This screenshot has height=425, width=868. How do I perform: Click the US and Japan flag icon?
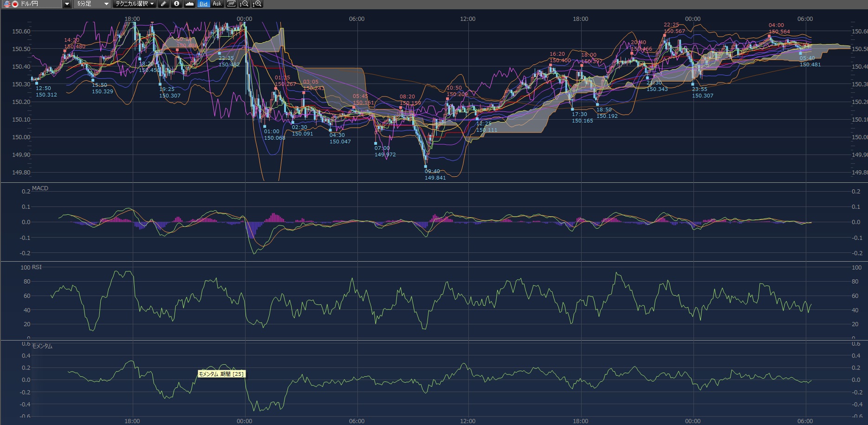click(11, 4)
